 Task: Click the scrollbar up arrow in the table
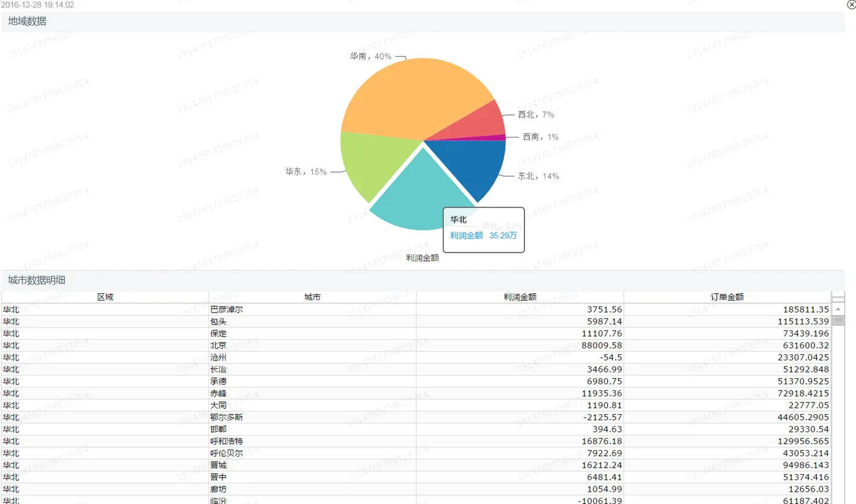838,310
